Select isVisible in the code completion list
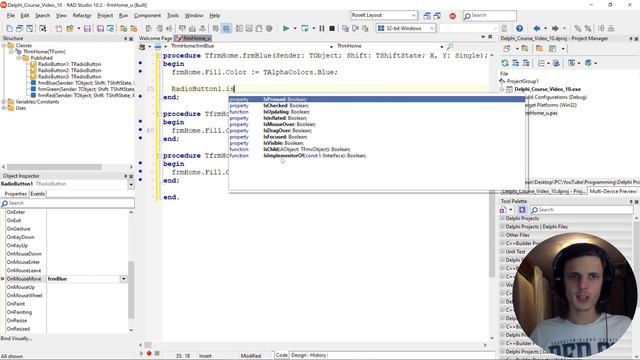This screenshot has height=360, width=640. click(x=376, y=143)
